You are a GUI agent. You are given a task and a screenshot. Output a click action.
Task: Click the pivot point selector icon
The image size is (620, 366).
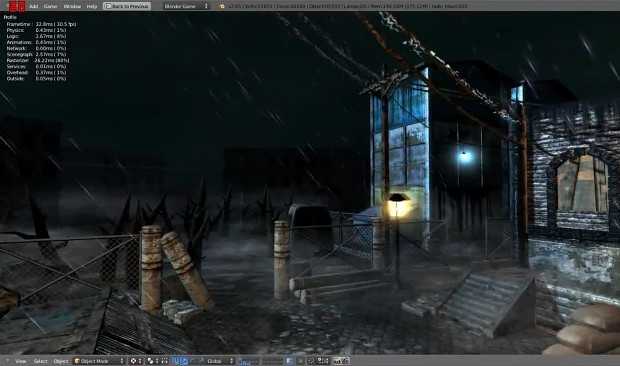153,361
